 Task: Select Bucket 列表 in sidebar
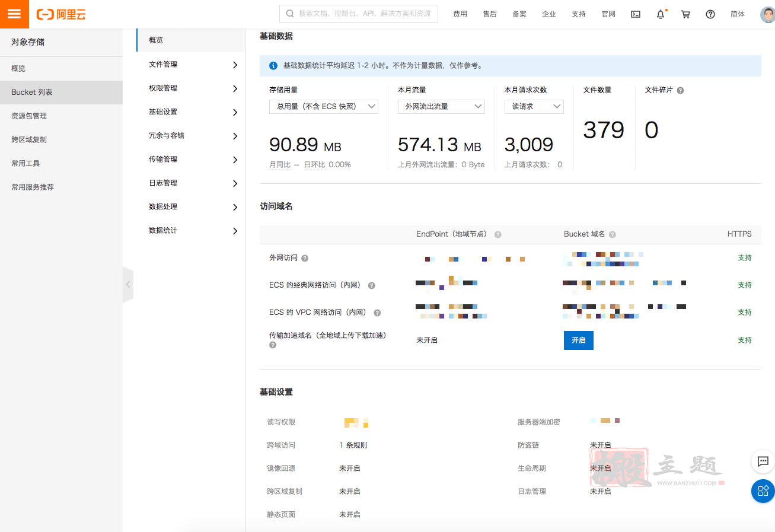coord(61,93)
